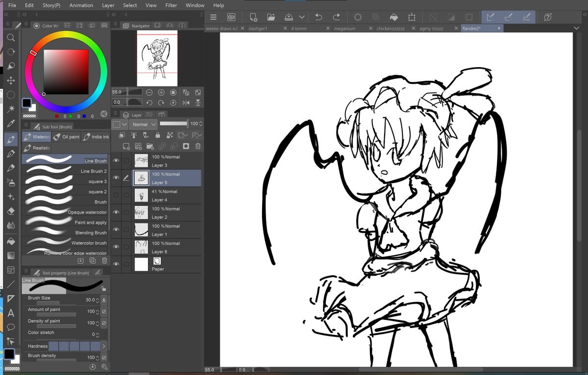The height and width of the screenshot is (375, 588).
Task: Hide Layer 5 with its eye icon
Action: point(116,178)
